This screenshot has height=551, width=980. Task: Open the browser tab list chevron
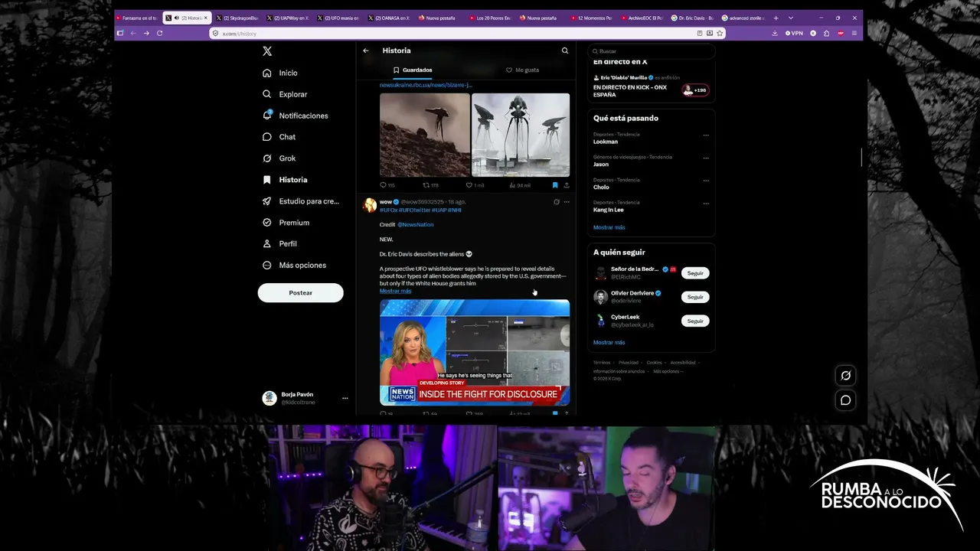click(x=791, y=18)
